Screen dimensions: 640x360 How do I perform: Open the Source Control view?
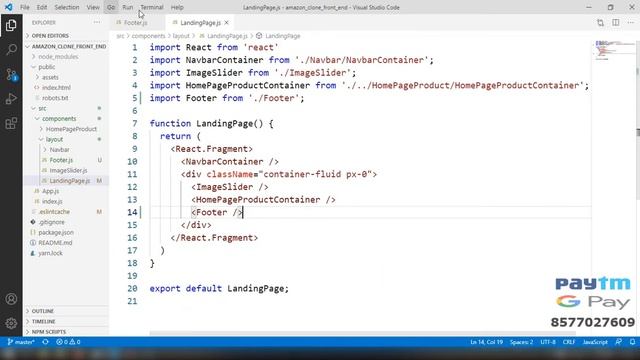tap(11, 74)
